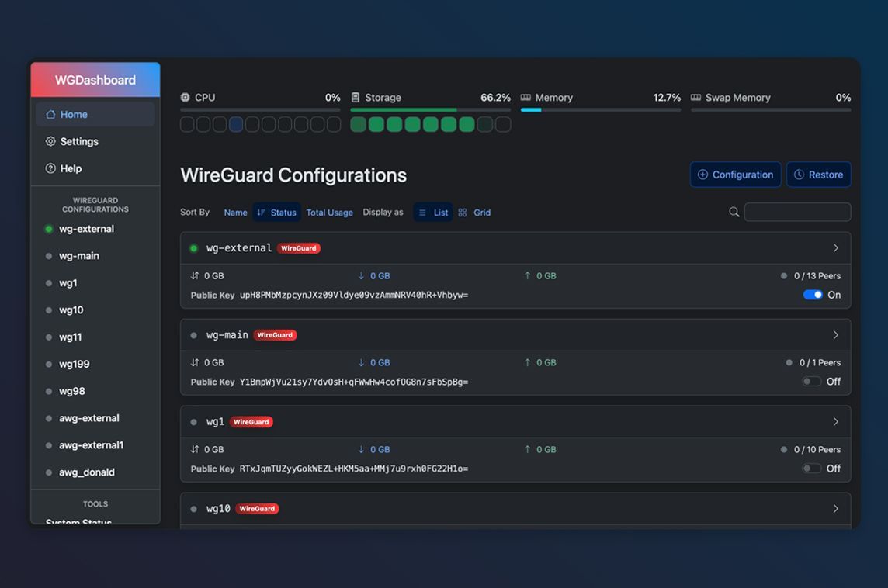Sort configurations by Total Usage
This screenshot has width=888, height=588.
(330, 213)
